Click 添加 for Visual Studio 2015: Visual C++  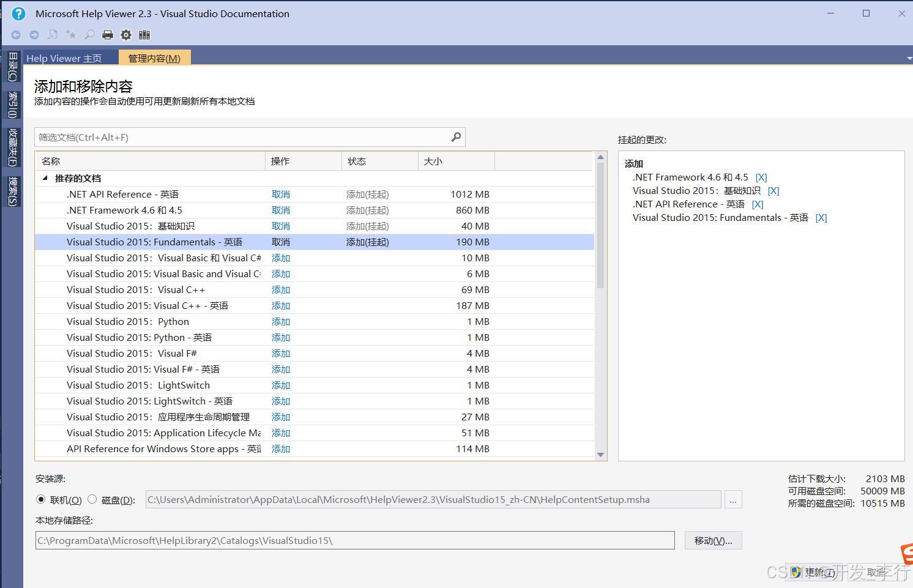point(281,289)
